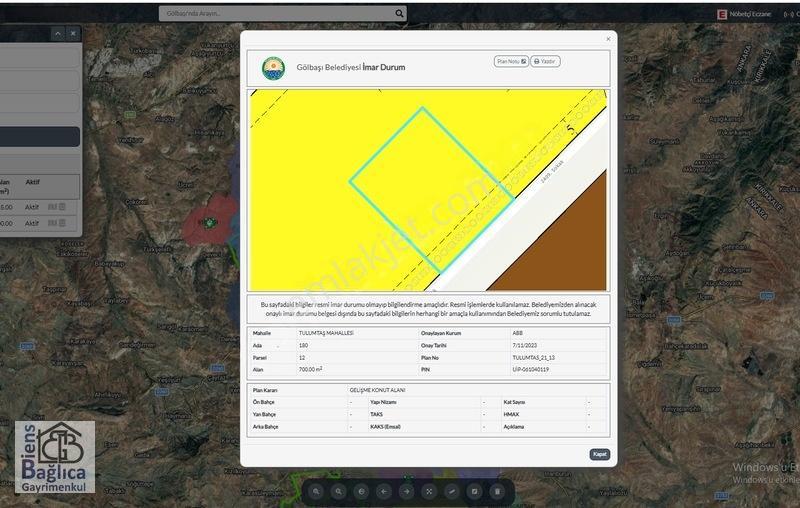Click the Kapat button in the dialog
The image size is (800, 508).
click(599, 454)
